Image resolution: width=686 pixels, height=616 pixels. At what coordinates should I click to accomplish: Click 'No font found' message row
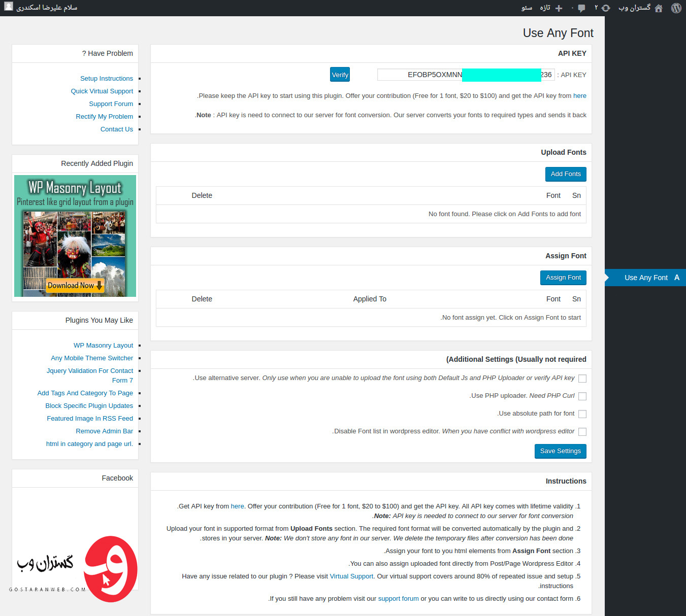[371, 214]
